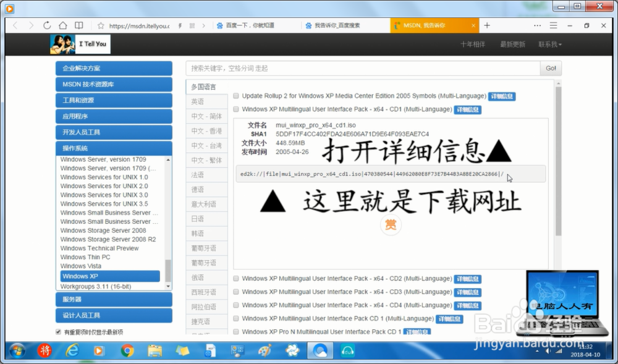The width and height of the screenshot is (618, 364).
Task: Check the x64 - CD2 Multilingual Pack checkbox
Action: (x=235, y=279)
